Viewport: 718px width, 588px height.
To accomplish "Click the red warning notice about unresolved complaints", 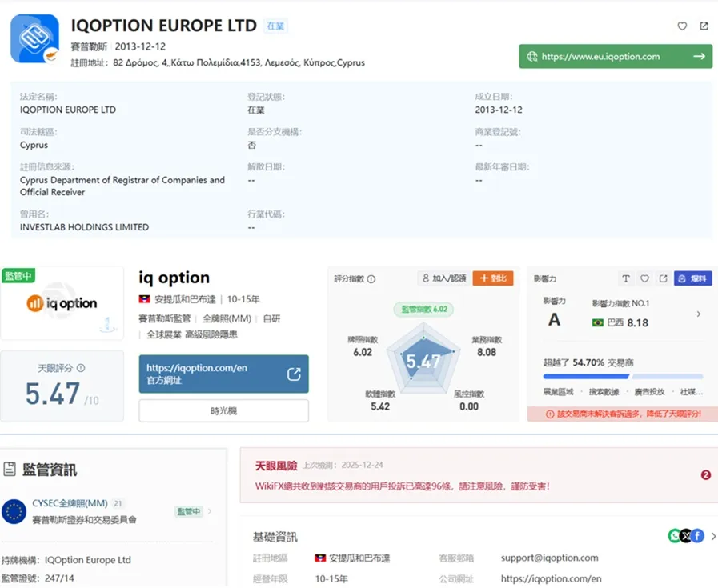I will (x=623, y=414).
